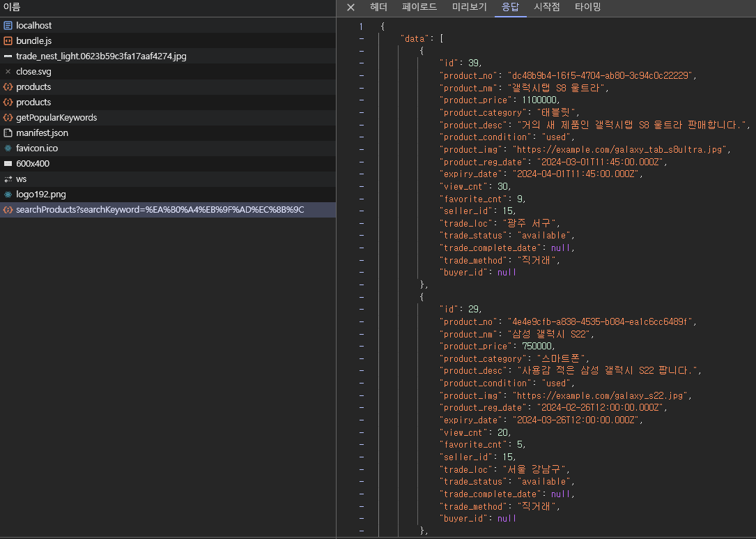Click products icon directly above getPopularKeywords
The image size is (756, 539).
point(8,103)
